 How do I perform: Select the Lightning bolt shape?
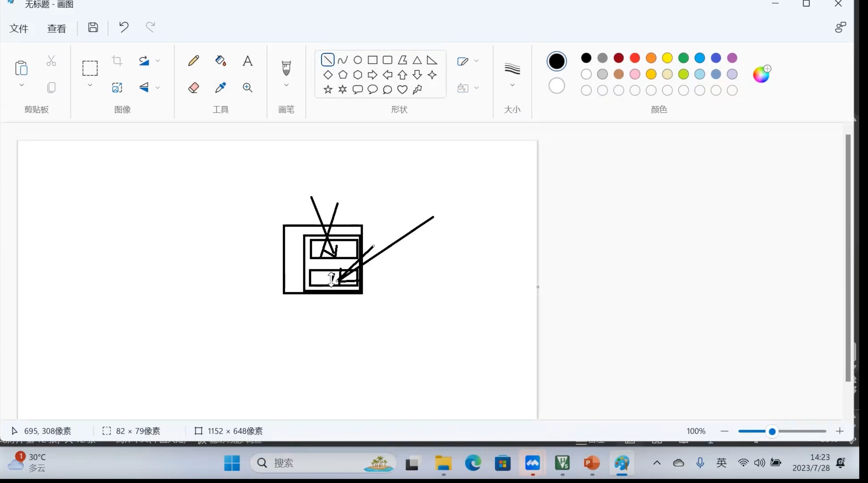417,90
